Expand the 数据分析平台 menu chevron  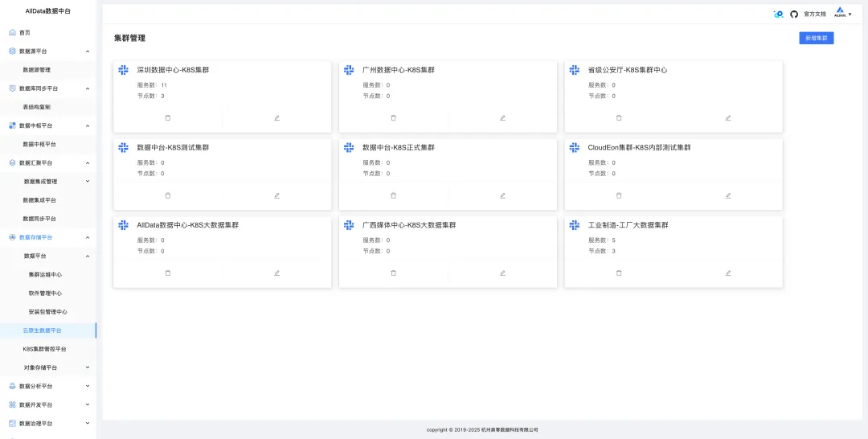coord(88,386)
